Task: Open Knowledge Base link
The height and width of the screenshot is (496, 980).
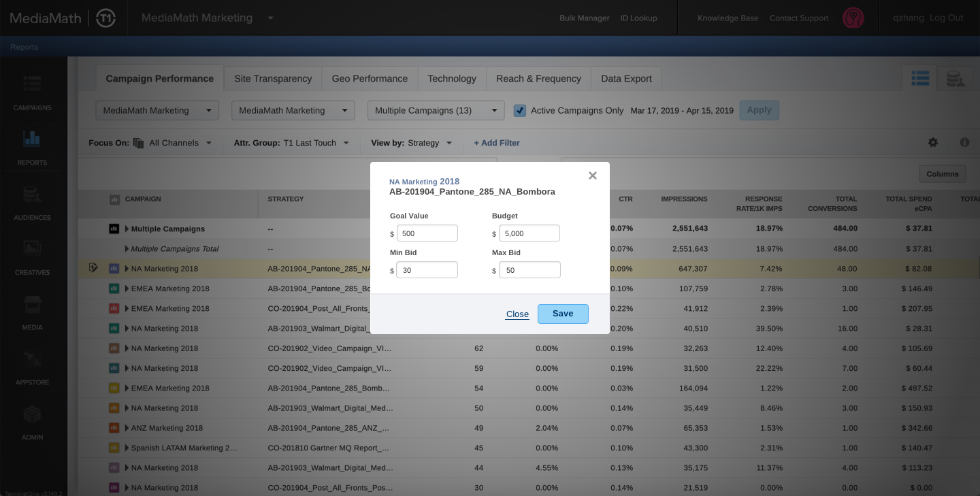Action: (x=728, y=18)
